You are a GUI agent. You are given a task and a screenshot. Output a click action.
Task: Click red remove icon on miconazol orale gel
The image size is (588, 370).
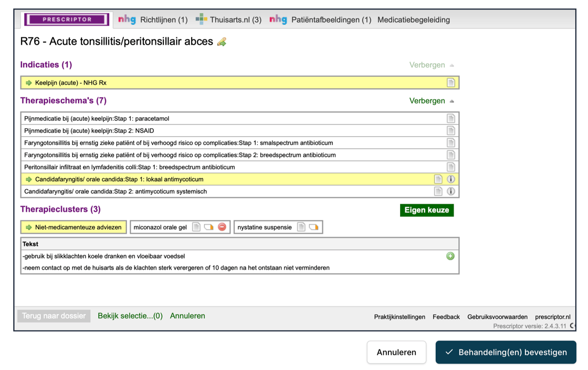tap(222, 227)
